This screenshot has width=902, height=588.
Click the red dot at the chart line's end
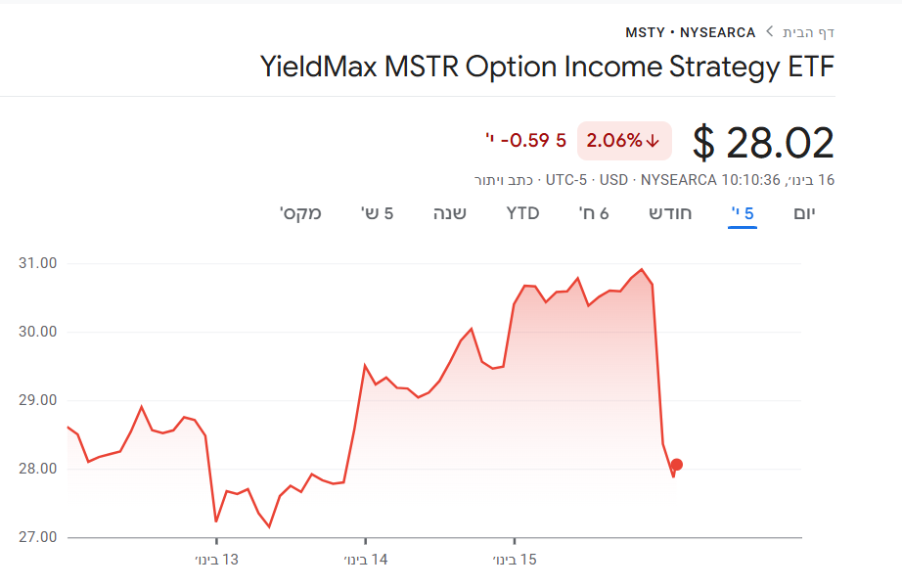pyautogui.click(x=676, y=465)
